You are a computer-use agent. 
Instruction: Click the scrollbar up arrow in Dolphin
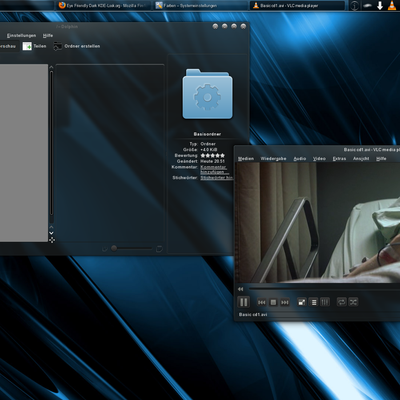[x=51, y=67]
